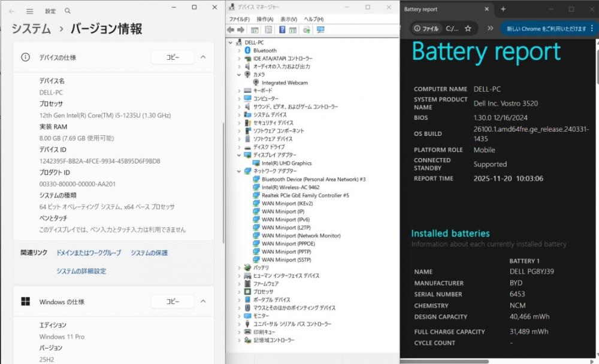Click the システム breadcrumb link
This screenshot has height=364, width=599.
(x=31, y=29)
